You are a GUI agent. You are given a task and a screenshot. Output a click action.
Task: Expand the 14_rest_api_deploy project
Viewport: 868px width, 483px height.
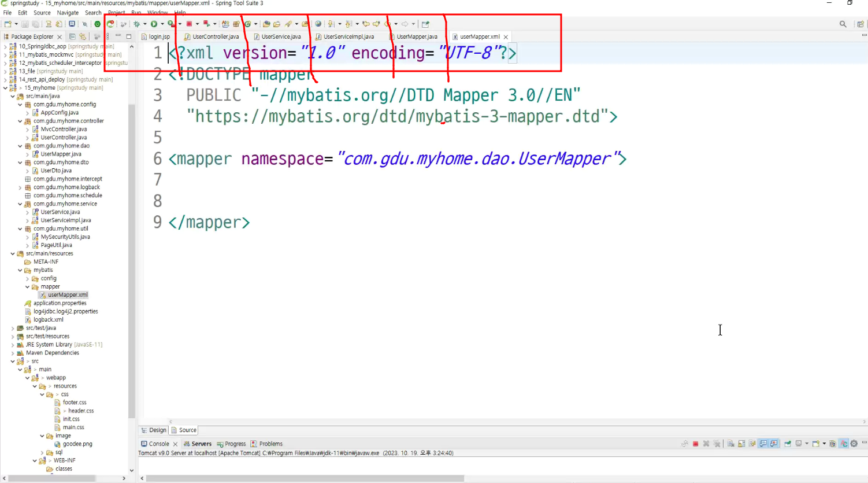tap(5, 80)
